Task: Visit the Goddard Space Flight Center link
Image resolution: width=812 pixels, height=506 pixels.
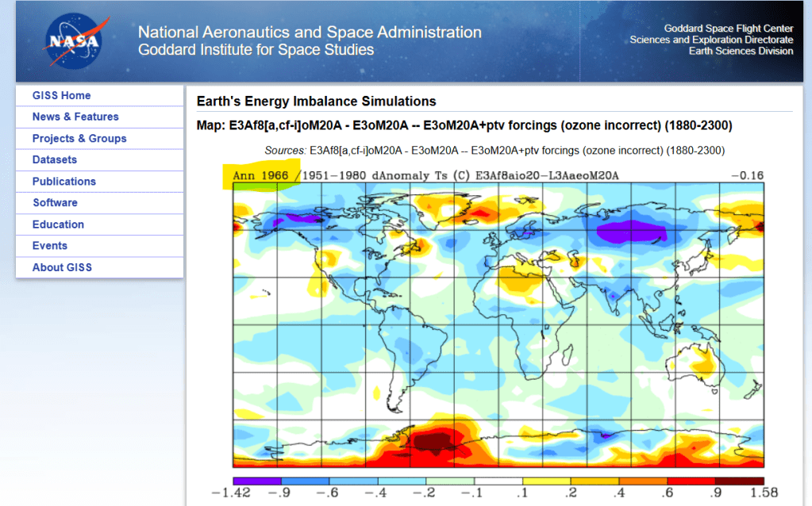Action: coord(728,29)
